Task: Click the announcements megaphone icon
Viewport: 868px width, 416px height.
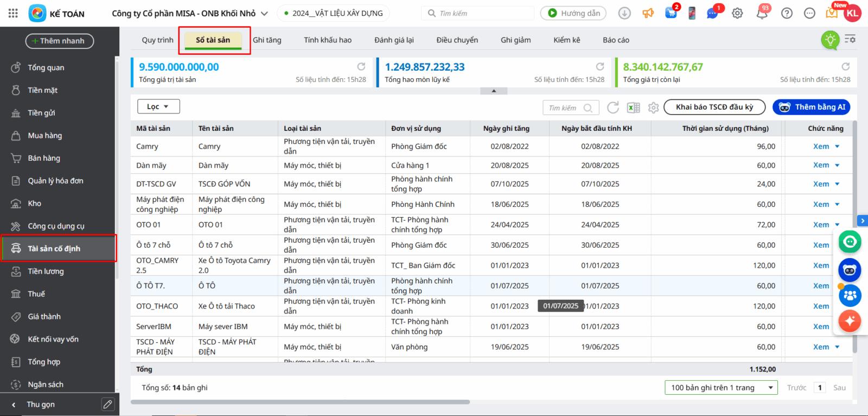Action: (x=648, y=14)
